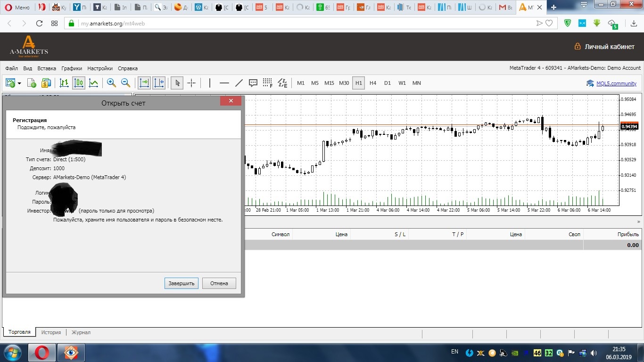Click the Завершить button
Image resolution: width=644 pixels, height=362 pixels.
tap(182, 283)
